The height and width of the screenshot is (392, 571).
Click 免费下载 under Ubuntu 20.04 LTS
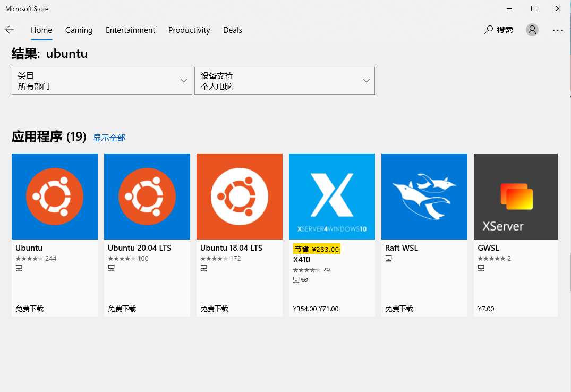click(x=122, y=309)
